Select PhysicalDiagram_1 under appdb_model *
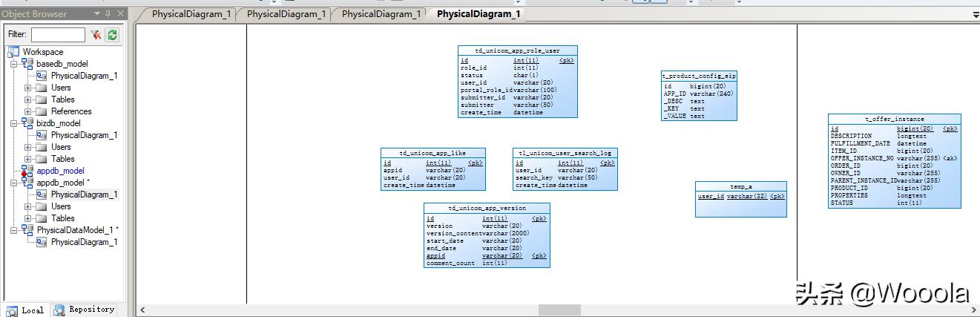This screenshot has width=980, height=317. [x=84, y=195]
